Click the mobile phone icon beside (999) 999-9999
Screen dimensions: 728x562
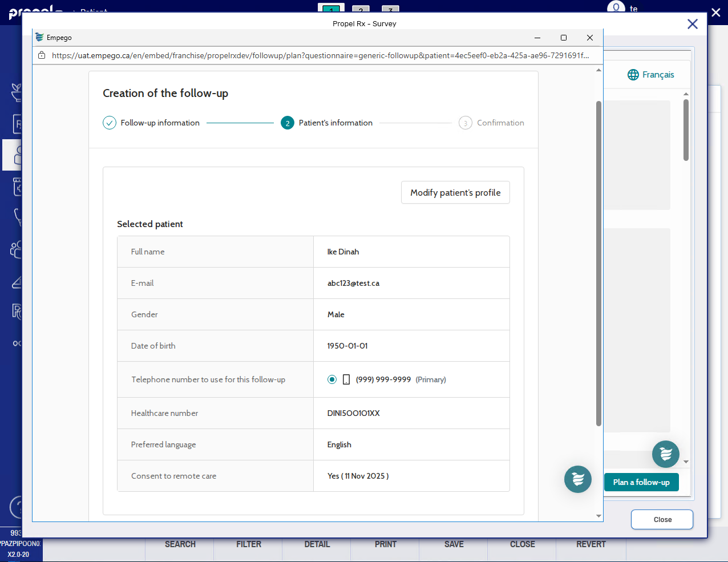pyautogui.click(x=346, y=379)
